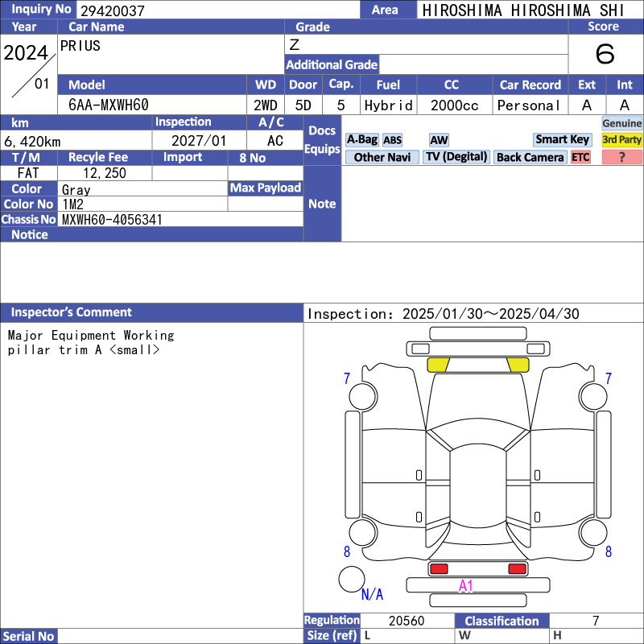Screen dimensions: 644x644
Task: Click the pink A1 damage marker
Action: point(465,586)
